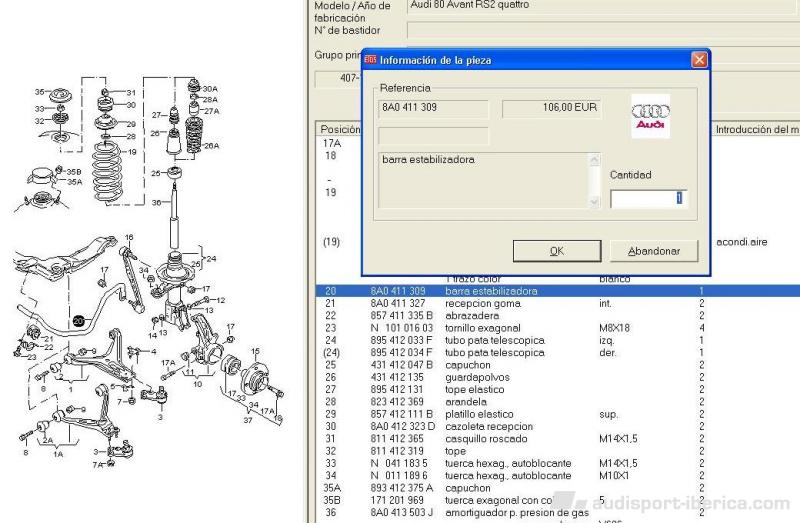Click callout 15 wheel hub in diagram
Image resolution: width=800 pixels, height=523 pixels.
click(x=255, y=351)
